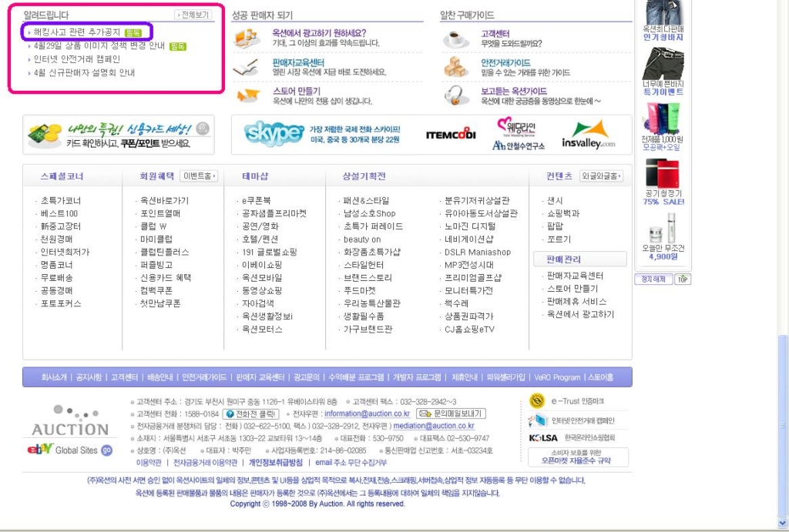Open the 안철수연구소 logo
Image resolution: width=789 pixels, height=532 pixels.
519,146
